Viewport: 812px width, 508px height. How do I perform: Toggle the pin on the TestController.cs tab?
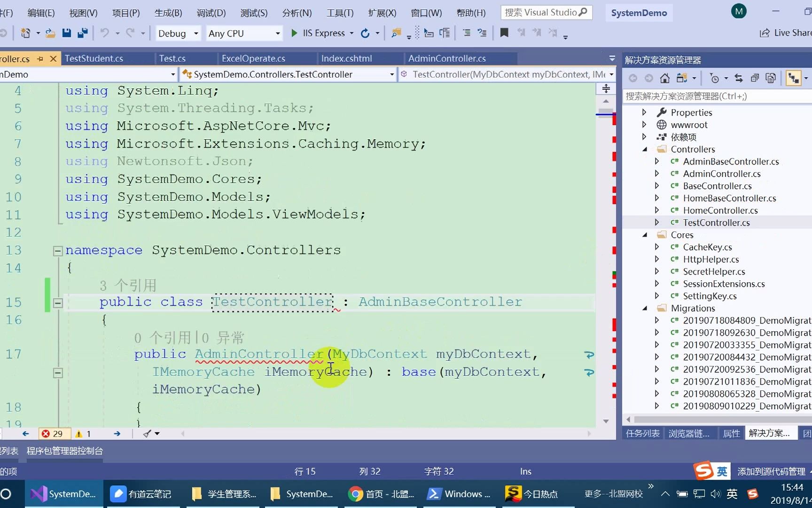[x=40, y=59]
